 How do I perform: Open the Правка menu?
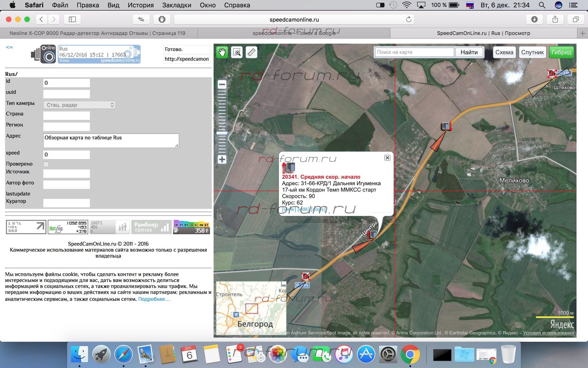(88, 5)
